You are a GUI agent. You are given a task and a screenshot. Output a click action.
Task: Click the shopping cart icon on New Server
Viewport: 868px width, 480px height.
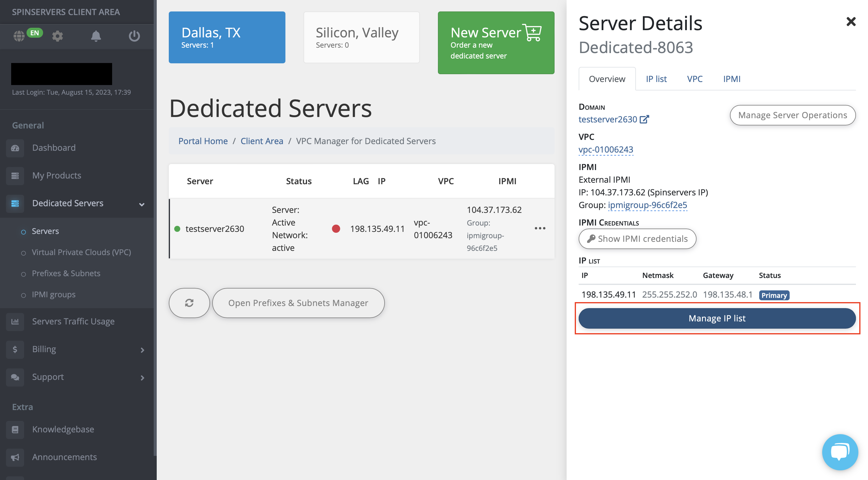click(532, 32)
